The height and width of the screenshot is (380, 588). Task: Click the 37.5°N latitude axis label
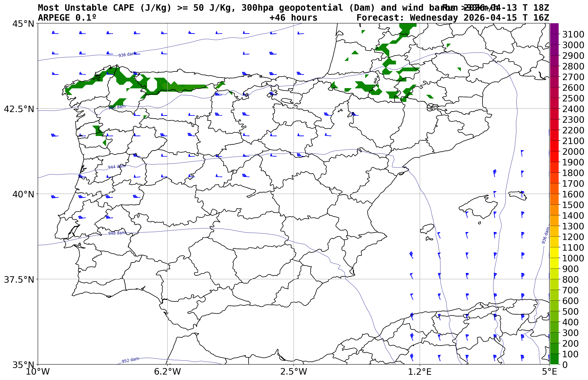point(19,280)
